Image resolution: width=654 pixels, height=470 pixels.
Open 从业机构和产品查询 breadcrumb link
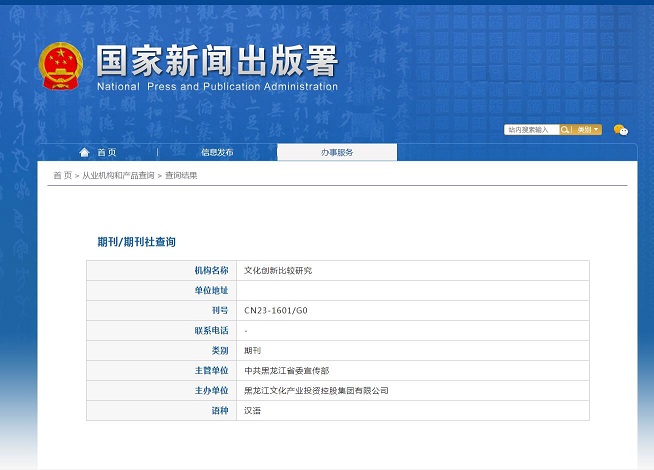coord(118,175)
